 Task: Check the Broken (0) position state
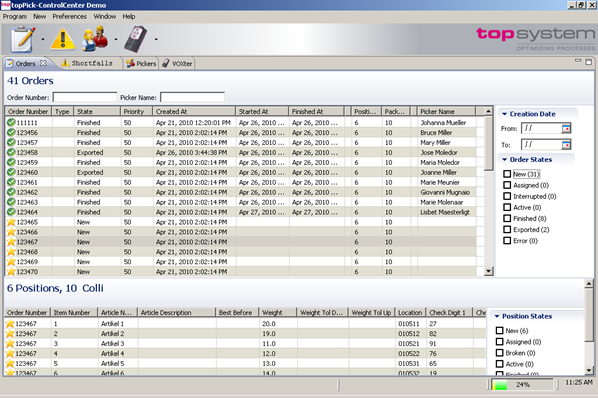pyautogui.click(x=499, y=353)
